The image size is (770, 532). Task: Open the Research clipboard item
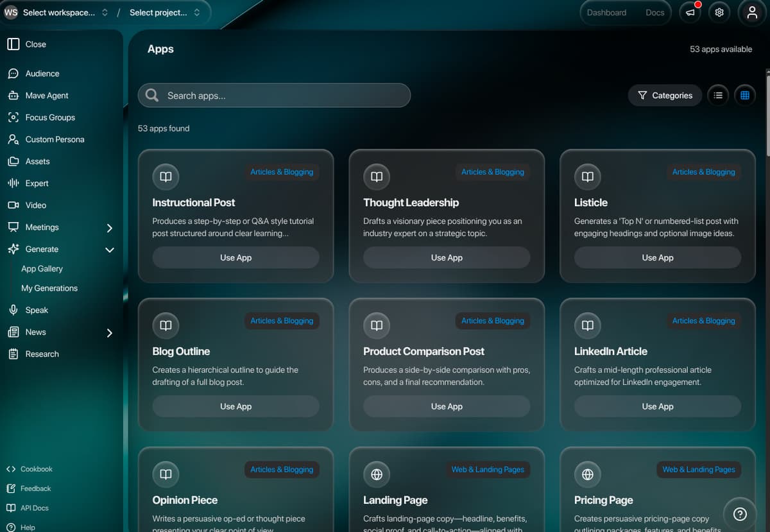click(42, 354)
